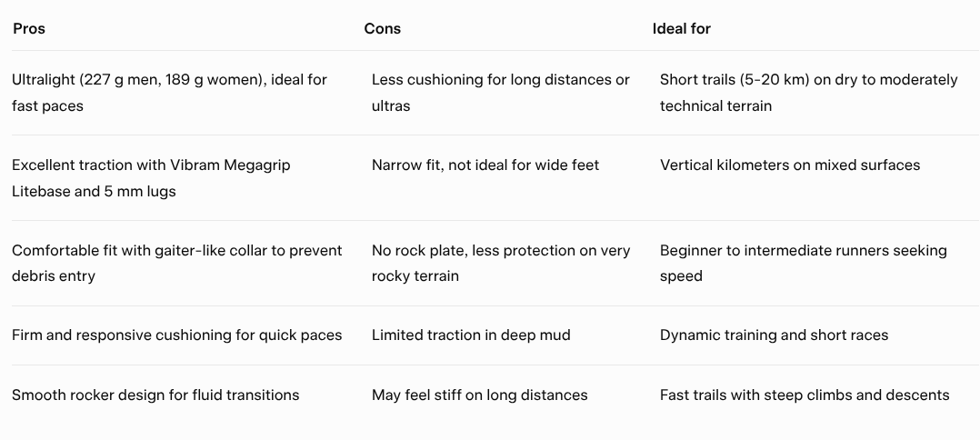
Task: Click the Cons column header
Action: pyautogui.click(x=383, y=29)
